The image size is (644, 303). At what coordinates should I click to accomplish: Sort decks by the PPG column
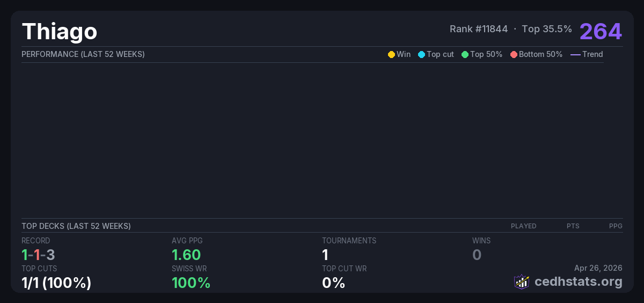616,226
